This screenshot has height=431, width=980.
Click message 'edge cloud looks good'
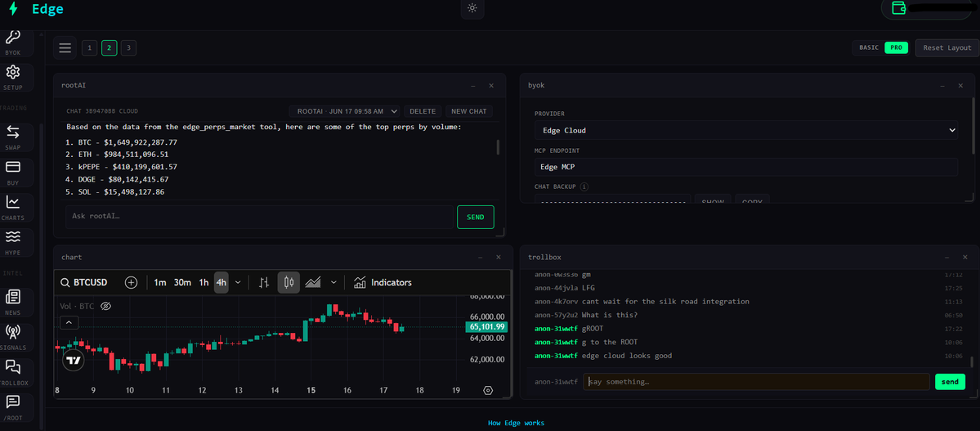pyautogui.click(x=627, y=356)
